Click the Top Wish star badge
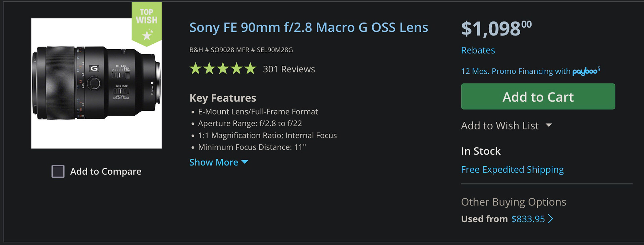The image size is (644, 245). click(x=147, y=23)
